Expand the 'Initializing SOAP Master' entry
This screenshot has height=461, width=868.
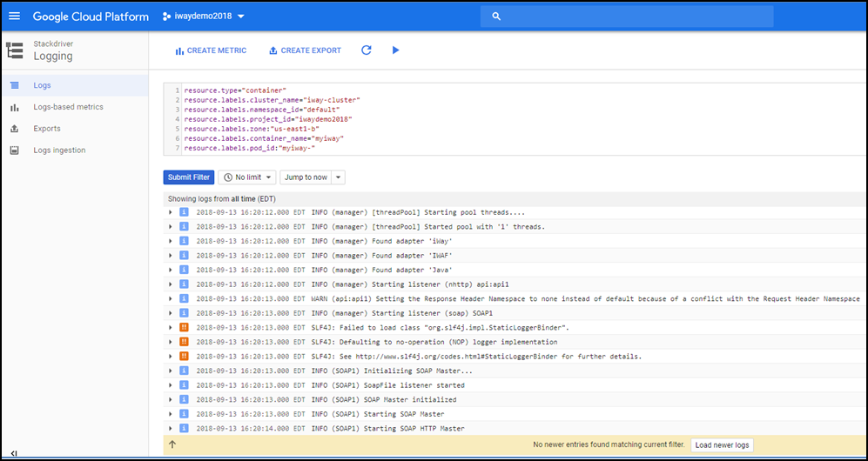pyautogui.click(x=170, y=371)
